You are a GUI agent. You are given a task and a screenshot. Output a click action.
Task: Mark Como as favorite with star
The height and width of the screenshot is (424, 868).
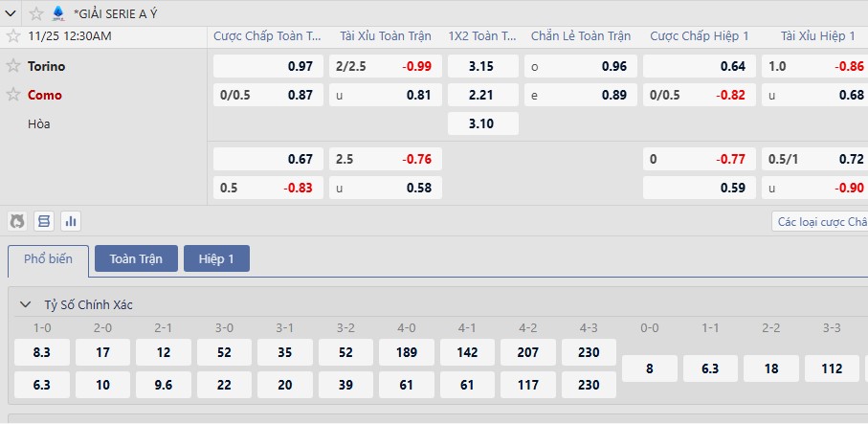[x=13, y=95]
